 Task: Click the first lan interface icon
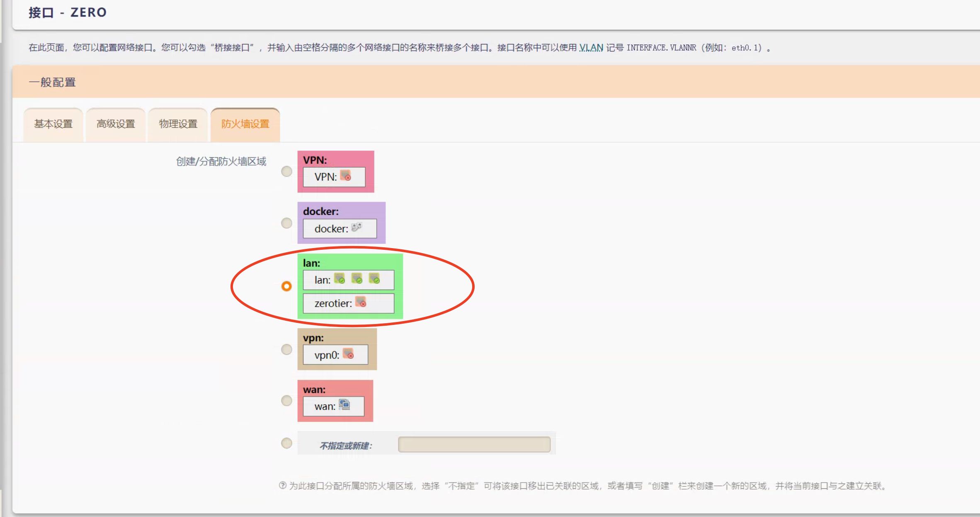[x=340, y=278]
